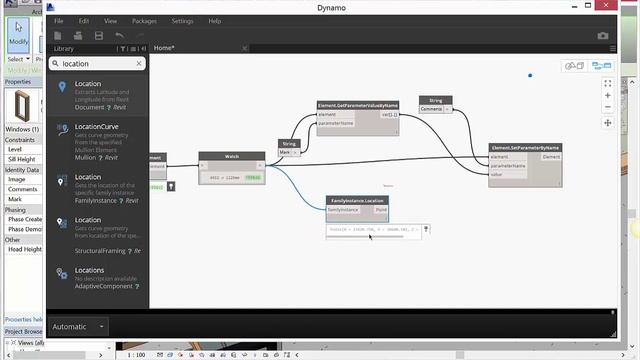Click the window type thumbnail in Properties
The image size is (640, 360).
pyautogui.click(x=22, y=106)
